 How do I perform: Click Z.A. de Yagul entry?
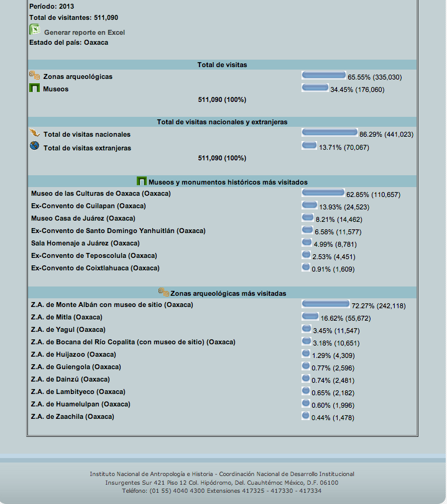[x=68, y=329]
